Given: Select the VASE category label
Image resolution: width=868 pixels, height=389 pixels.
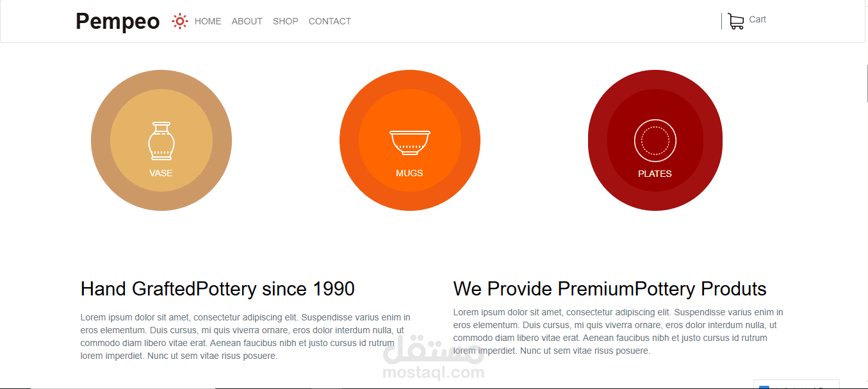Looking at the screenshot, I should pyautogui.click(x=161, y=173).
